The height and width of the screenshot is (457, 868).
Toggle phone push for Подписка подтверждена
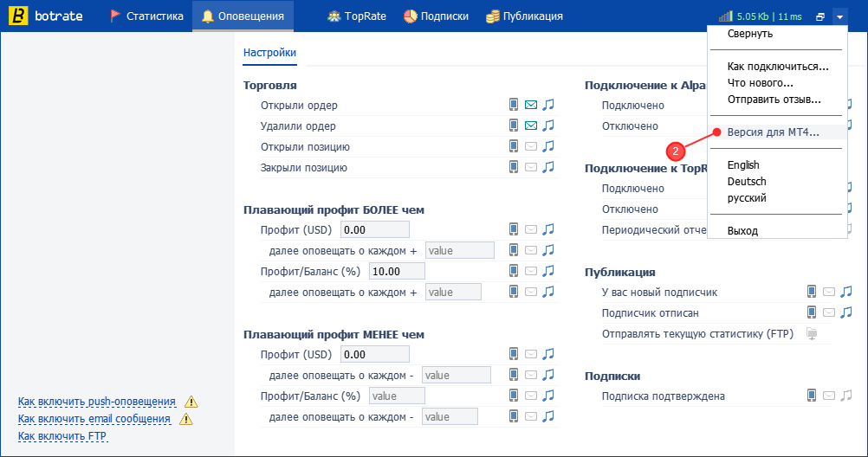(812, 395)
